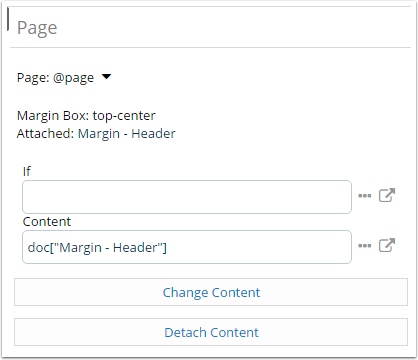
Task: Click the vertical bar left of Page heading
Action: [8, 19]
